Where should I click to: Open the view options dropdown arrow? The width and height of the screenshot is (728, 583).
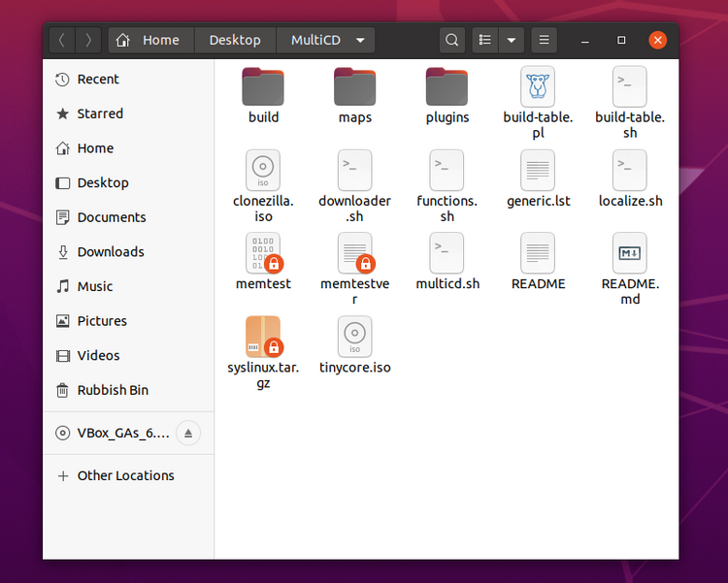[x=512, y=40]
